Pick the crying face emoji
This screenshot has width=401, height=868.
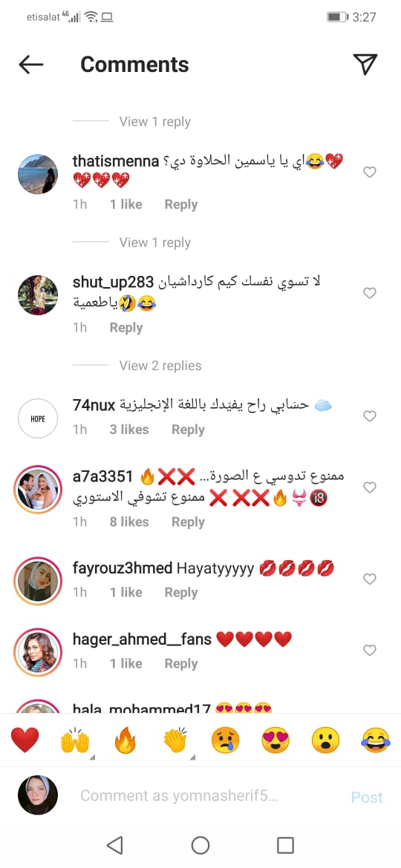226,740
